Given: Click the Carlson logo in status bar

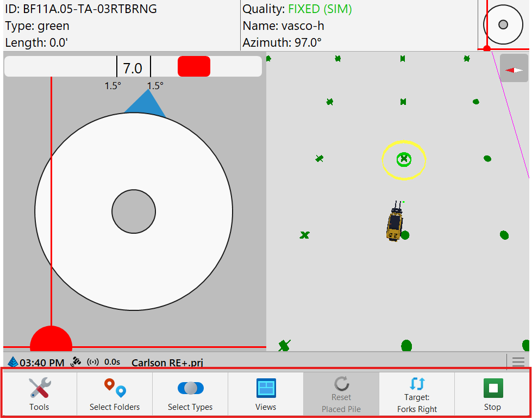Looking at the screenshot, I should pos(12,362).
